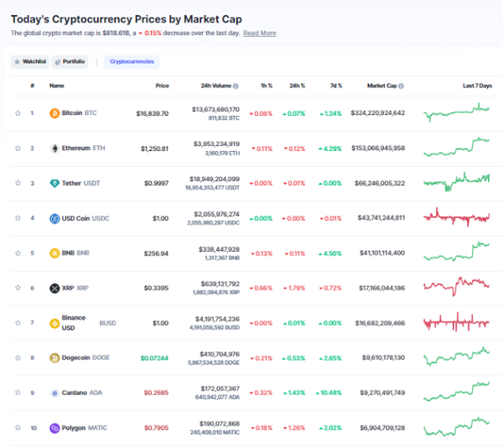Open the Portfolio button
Viewport: 503px width, 448px height.
point(70,61)
